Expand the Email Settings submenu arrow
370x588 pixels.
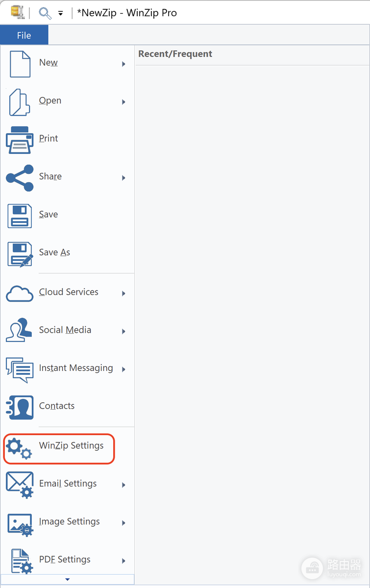[x=123, y=485]
